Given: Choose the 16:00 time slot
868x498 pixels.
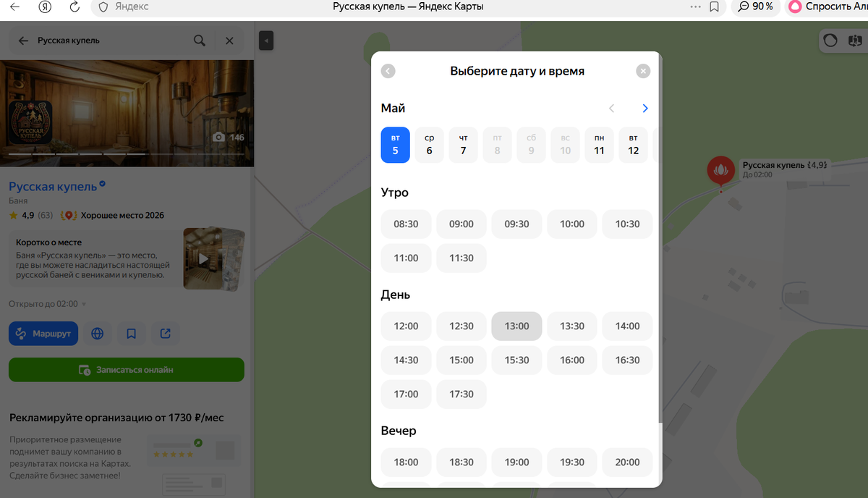Looking at the screenshot, I should click(x=572, y=360).
